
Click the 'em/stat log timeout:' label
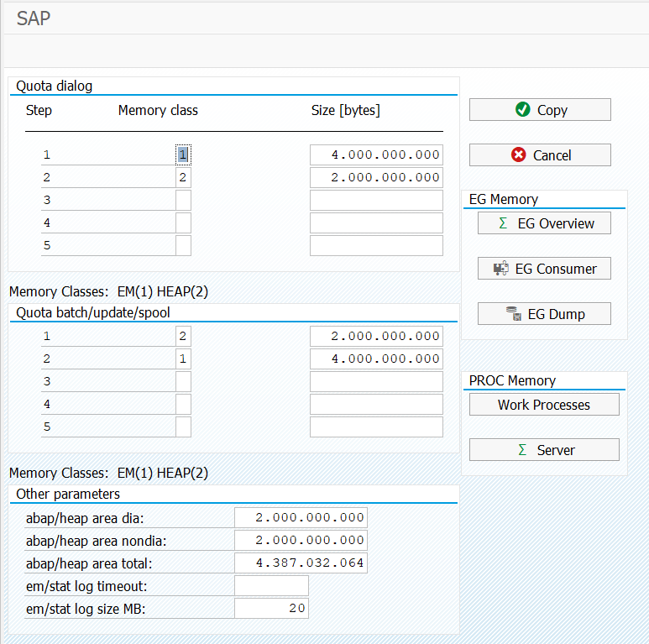coord(86,586)
